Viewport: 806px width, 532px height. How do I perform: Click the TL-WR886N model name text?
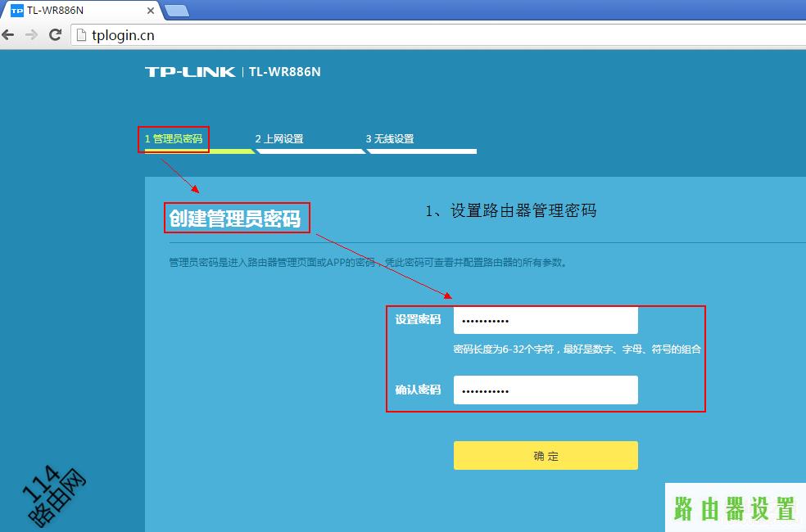point(285,72)
